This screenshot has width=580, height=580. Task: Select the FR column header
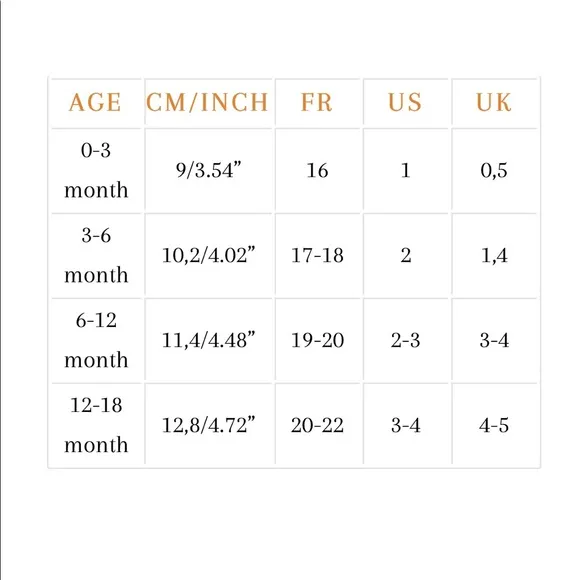tap(317, 102)
